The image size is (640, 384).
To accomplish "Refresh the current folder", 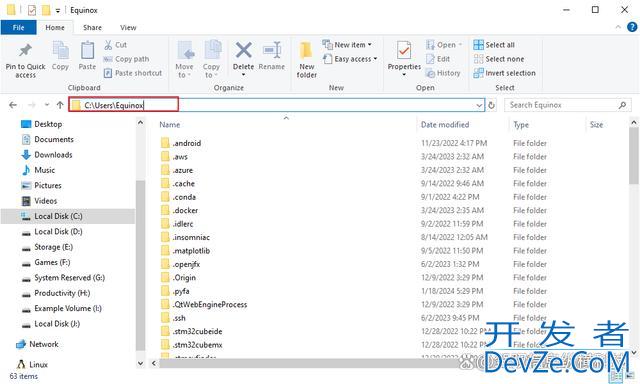I will coord(491,105).
